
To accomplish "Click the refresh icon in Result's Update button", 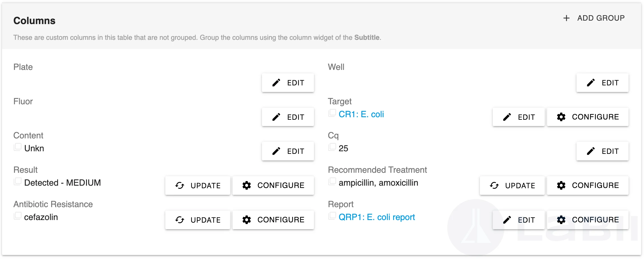I will tap(180, 186).
